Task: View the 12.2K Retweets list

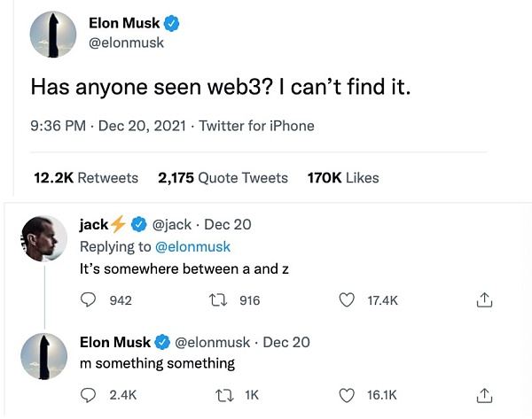Action: click(x=86, y=178)
